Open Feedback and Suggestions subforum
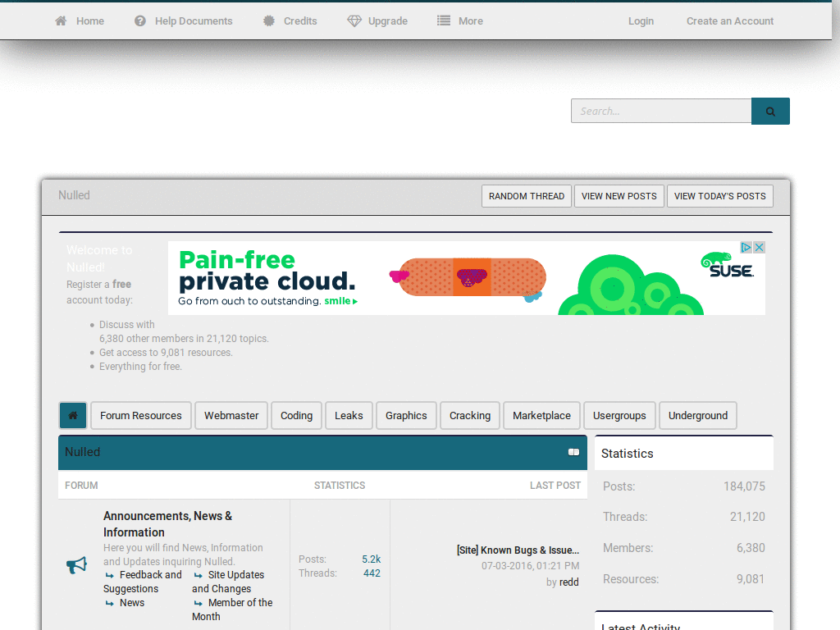Viewport: 840px width, 630px height. coord(144,582)
